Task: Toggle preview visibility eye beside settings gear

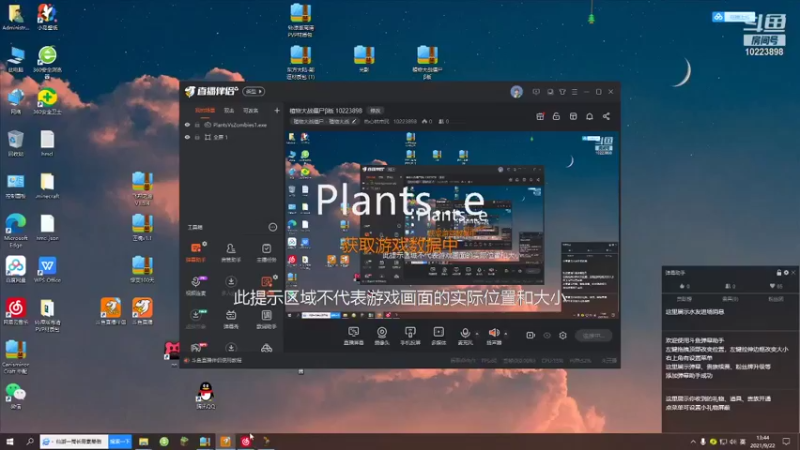Action: pos(547,335)
